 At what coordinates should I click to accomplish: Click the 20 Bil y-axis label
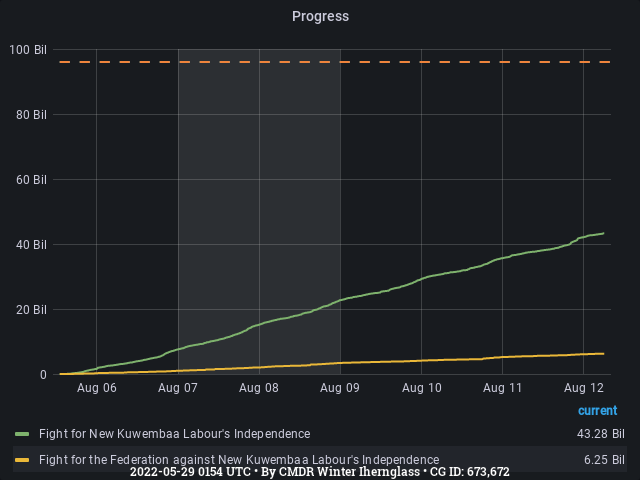click(x=31, y=309)
